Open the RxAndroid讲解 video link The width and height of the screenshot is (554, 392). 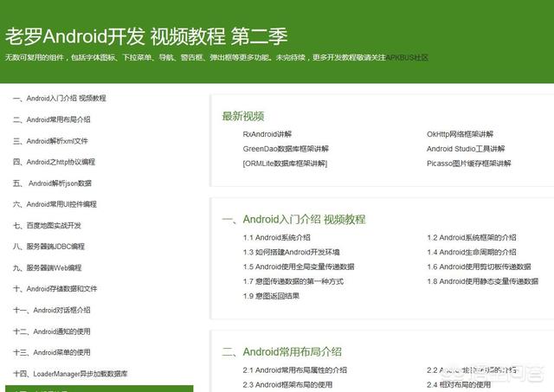pyautogui.click(x=267, y=134)
